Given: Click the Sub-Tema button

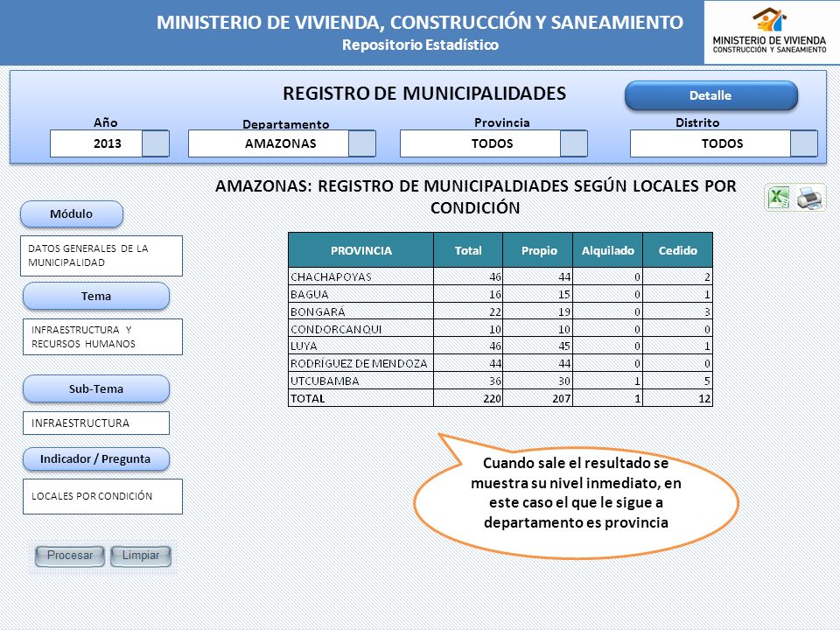Looking at the screenshot, I should coord(96,388).
